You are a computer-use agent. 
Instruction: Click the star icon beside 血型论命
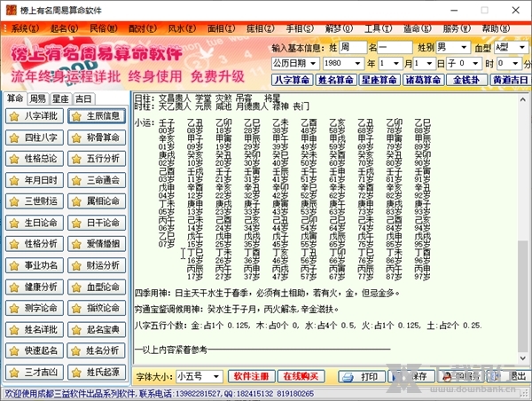76,287
